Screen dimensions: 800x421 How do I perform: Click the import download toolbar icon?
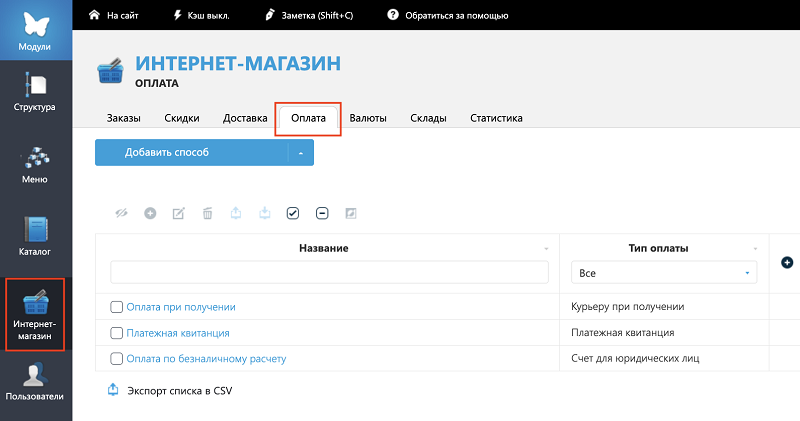[x=265, y=213]
